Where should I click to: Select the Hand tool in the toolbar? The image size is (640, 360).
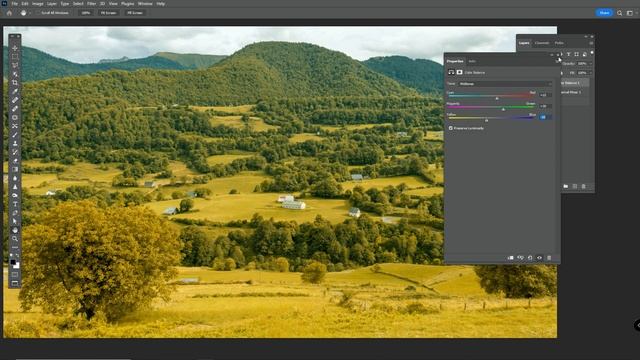(x=15, y=230)
